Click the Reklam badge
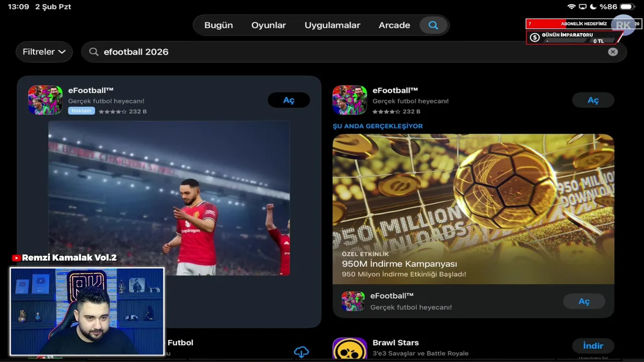644x362 pixels. pyautogui.click(x=82, y=111)
